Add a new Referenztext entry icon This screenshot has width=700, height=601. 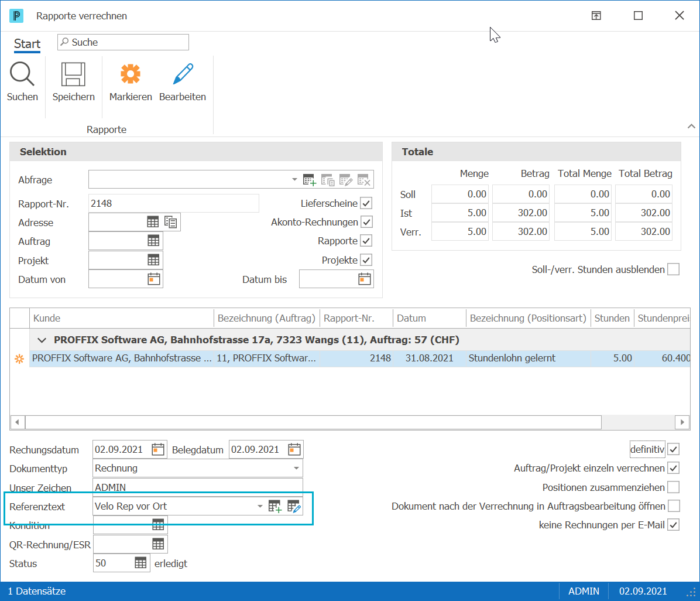pyautogui.click(x=274, y=506)
